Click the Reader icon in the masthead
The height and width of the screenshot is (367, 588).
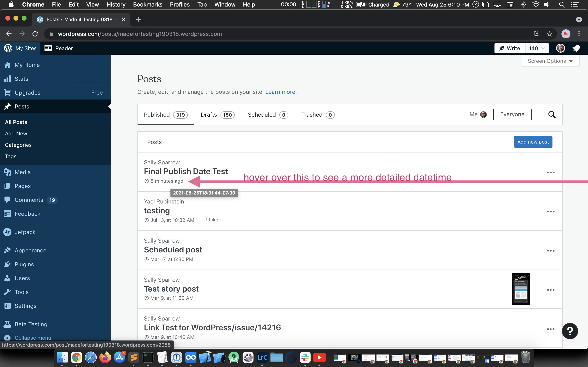(48, 48)
